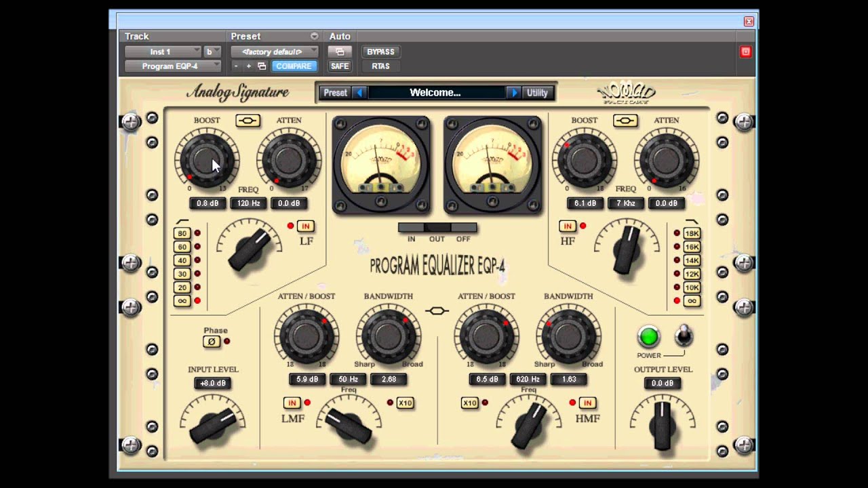
Task: Select the low-cut infinity (off) button
Action: 182,301
